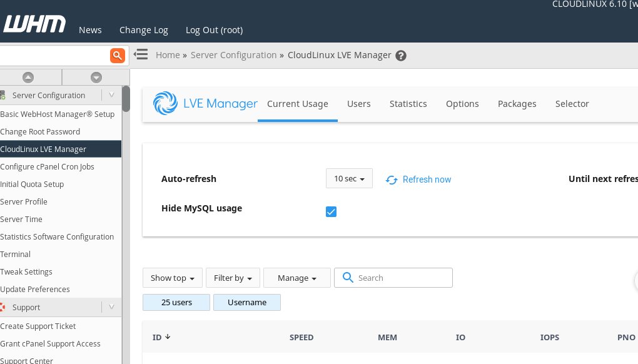The image size is (638, 364).
Task: Open the help question mark icon
Action: coord(401,55)
